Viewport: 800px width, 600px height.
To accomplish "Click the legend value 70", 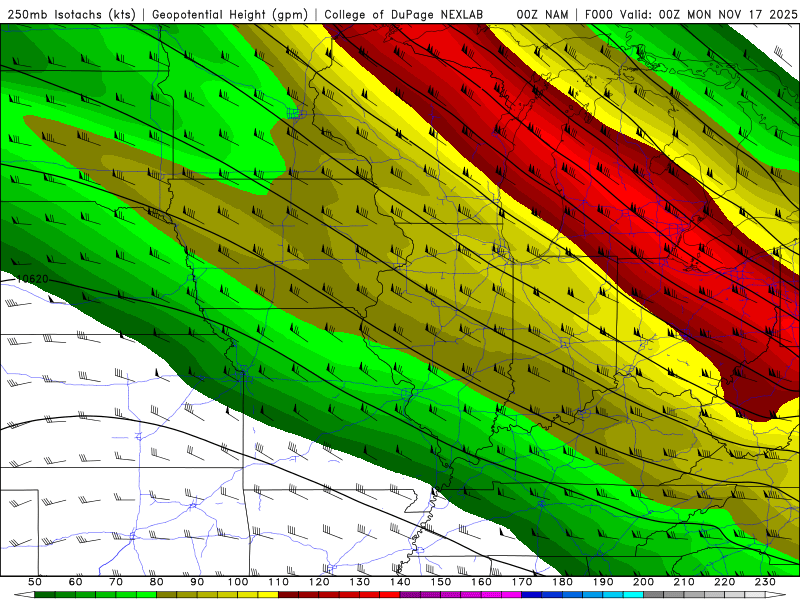I will point(116,582).
